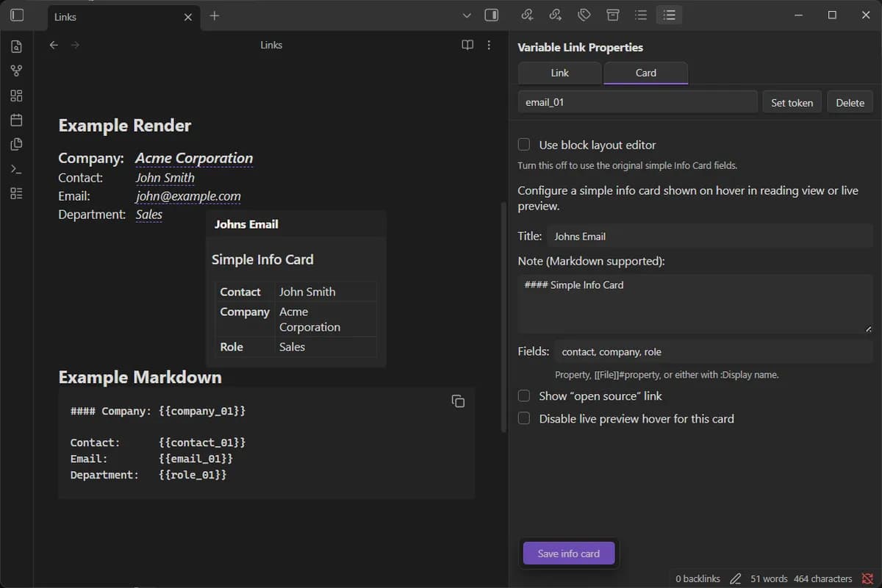This screenshot has height=588, width=882.
Task: Close the Links tab
Action: (188, 17)
